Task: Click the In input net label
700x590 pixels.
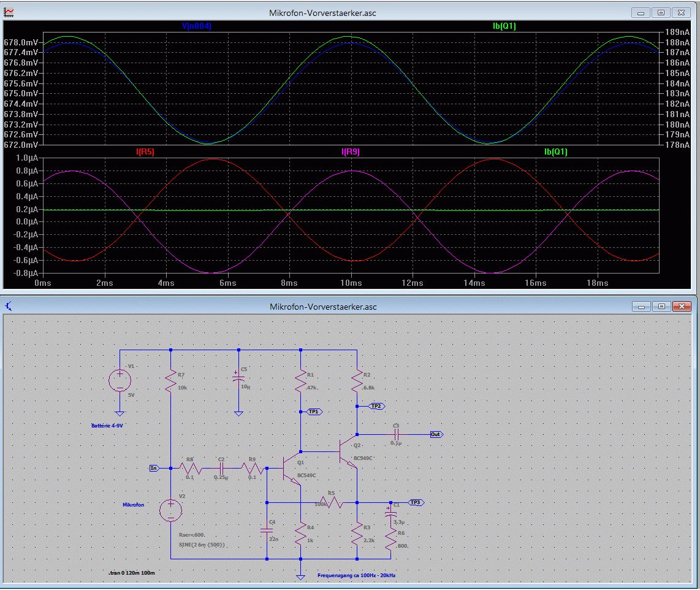Action: coord(154,468)
